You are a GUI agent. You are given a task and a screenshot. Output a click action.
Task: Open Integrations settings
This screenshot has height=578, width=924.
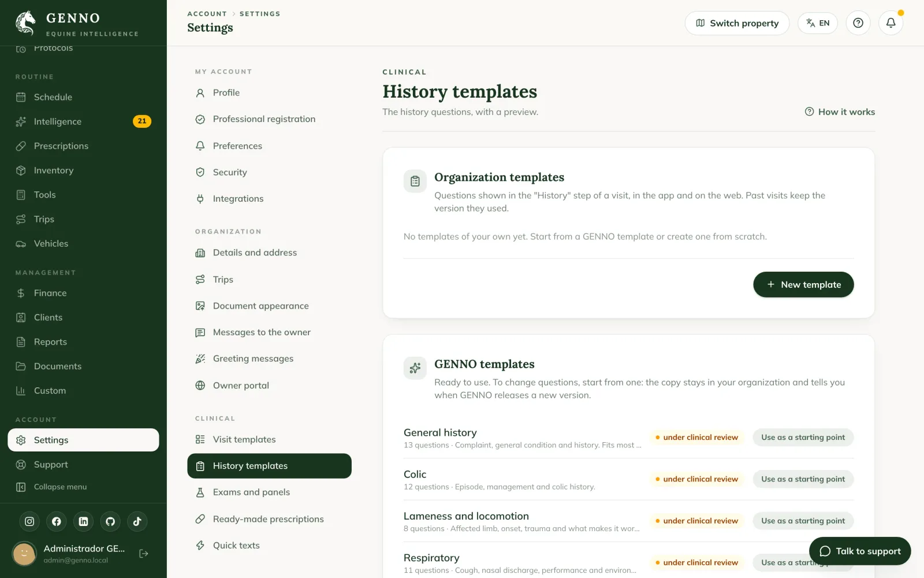pos(269,199)
